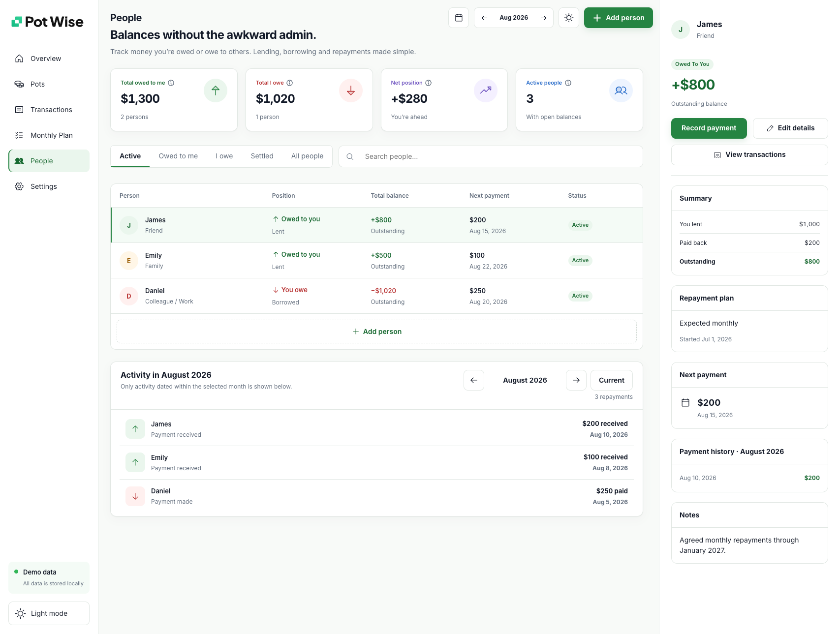Open View transactions for James
Screen dimensions: 840x634
click(x=749, y=155)
